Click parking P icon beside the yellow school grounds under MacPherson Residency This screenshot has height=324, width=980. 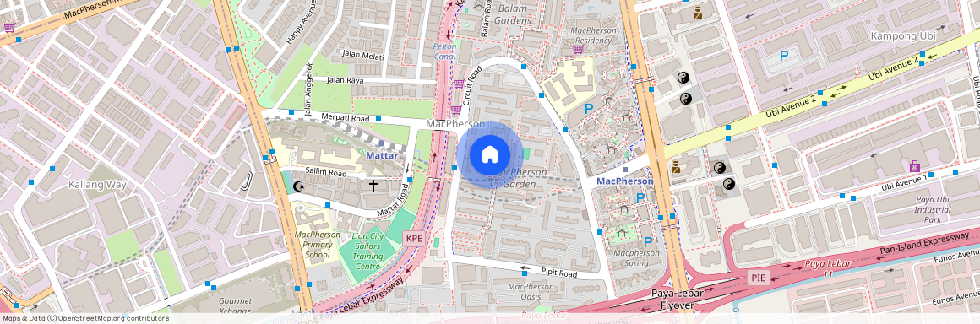588,109
